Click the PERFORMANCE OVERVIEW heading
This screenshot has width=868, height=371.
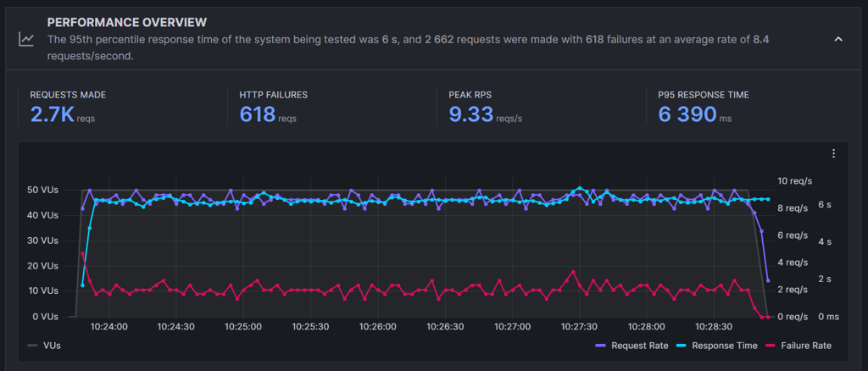(127, 22)
